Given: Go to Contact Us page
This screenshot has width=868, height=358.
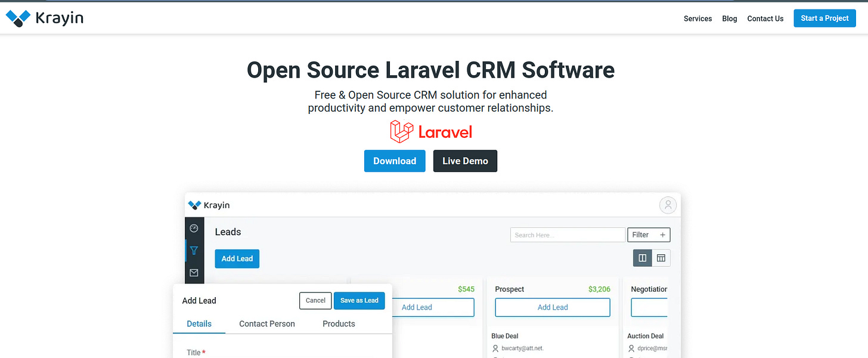Looking at the screenshot, I should 765,18.
